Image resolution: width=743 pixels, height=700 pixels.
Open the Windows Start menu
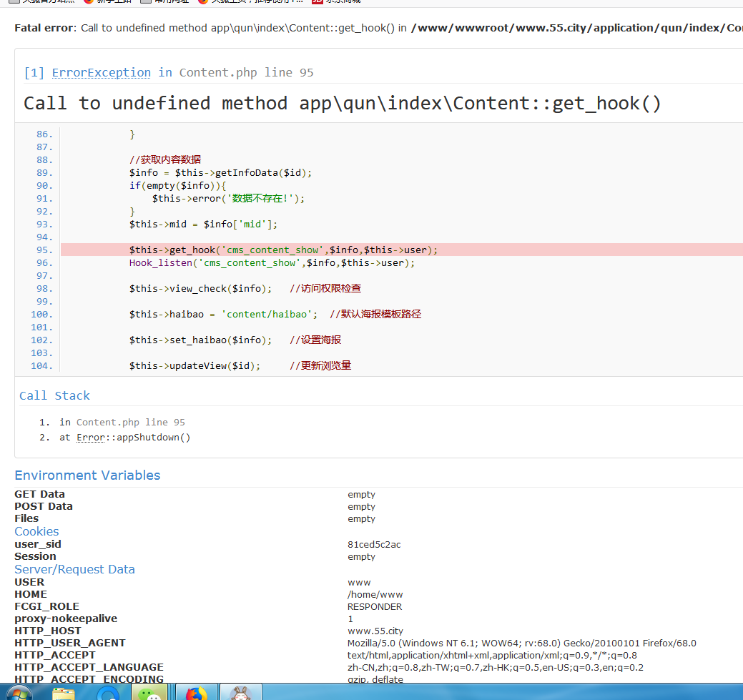17,694
